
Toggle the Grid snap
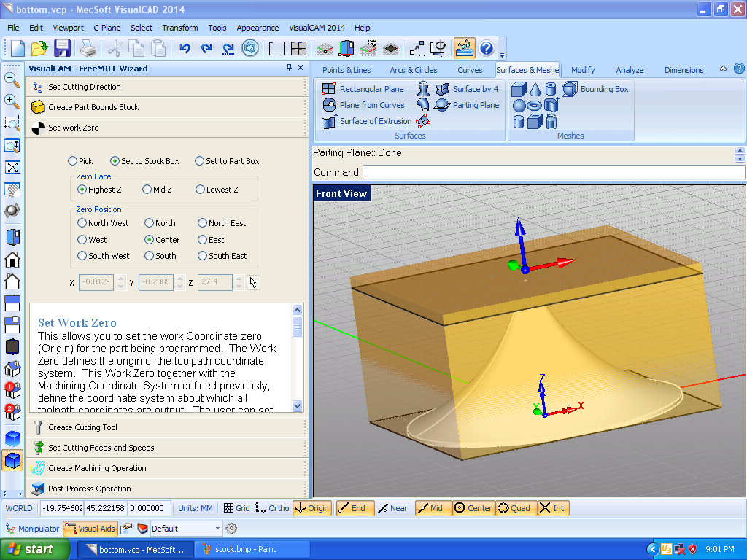click(236, 508)
